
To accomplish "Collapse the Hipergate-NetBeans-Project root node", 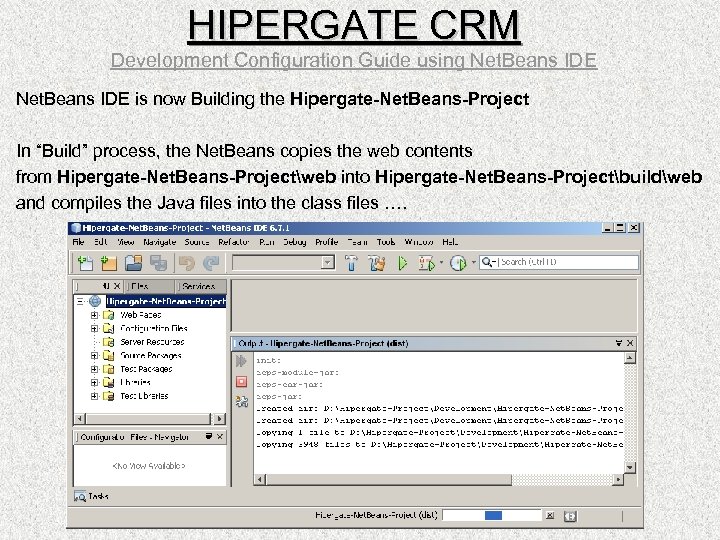I will coord(80,301).
